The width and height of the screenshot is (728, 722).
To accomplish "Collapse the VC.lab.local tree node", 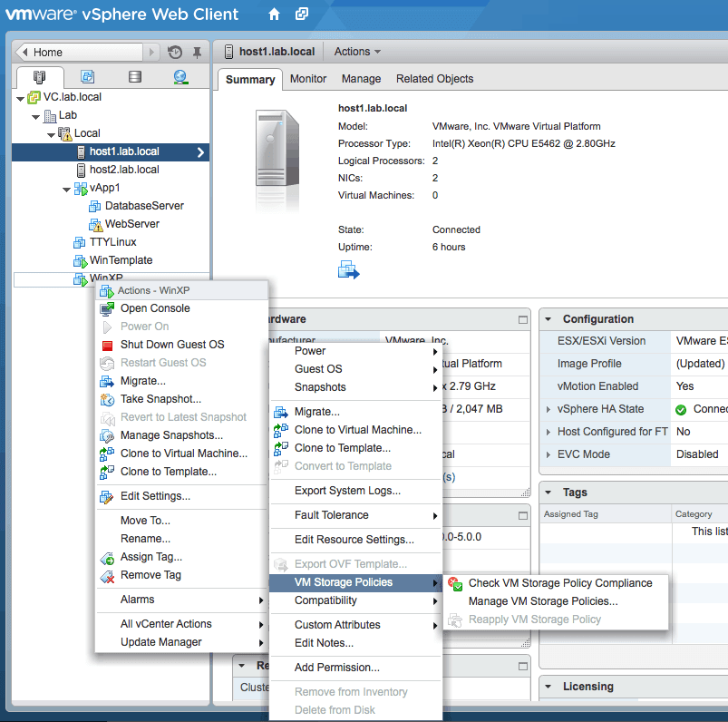I will 21,99.
